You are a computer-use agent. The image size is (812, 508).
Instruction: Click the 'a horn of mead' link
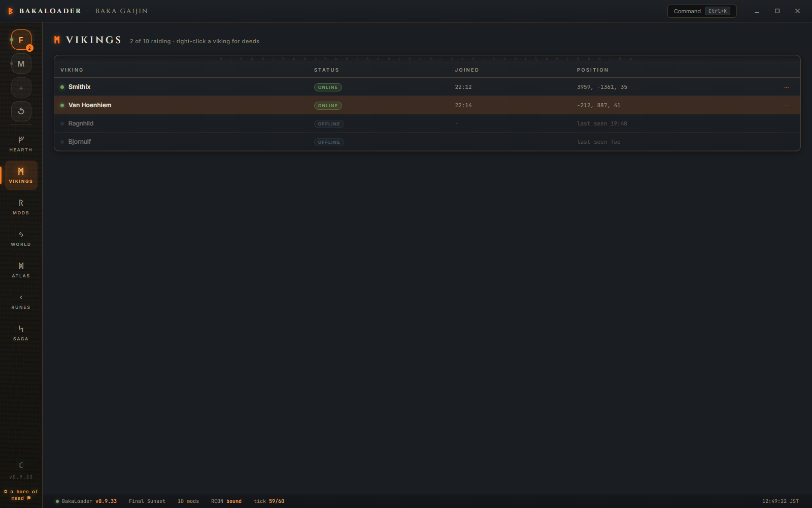pyautogui.click(x=21, y=495)
